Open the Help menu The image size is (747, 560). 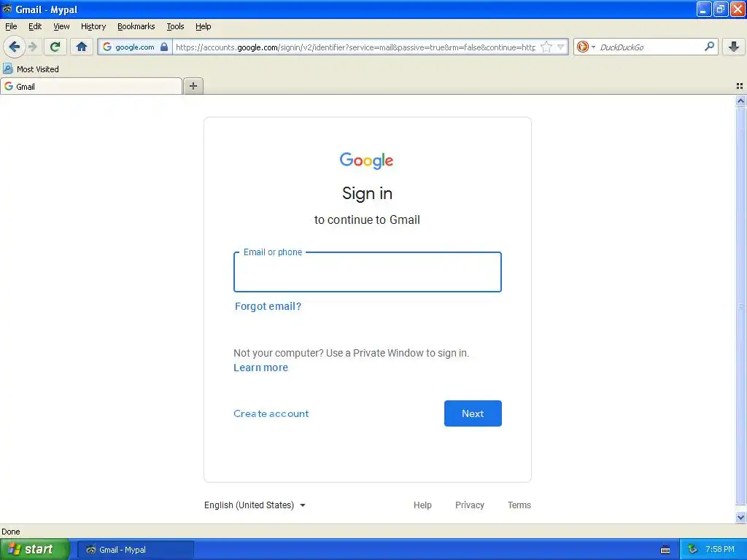click(x=203, y=26)
